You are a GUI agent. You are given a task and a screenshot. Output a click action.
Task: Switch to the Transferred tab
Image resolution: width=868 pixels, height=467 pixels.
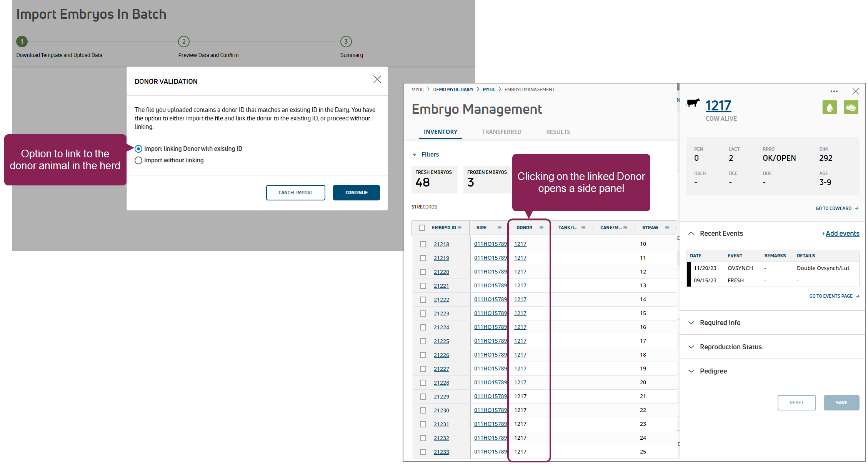coord(501,132)
